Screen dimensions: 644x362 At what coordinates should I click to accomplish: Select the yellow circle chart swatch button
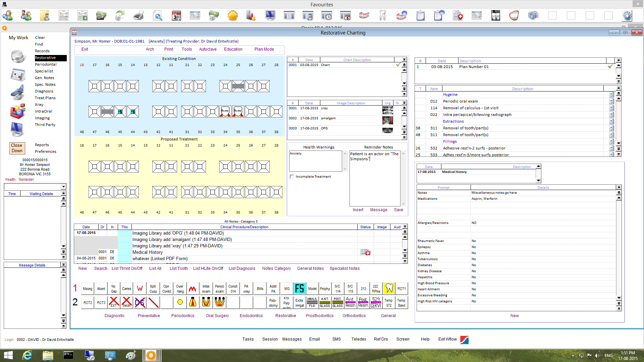coord(180,302)
